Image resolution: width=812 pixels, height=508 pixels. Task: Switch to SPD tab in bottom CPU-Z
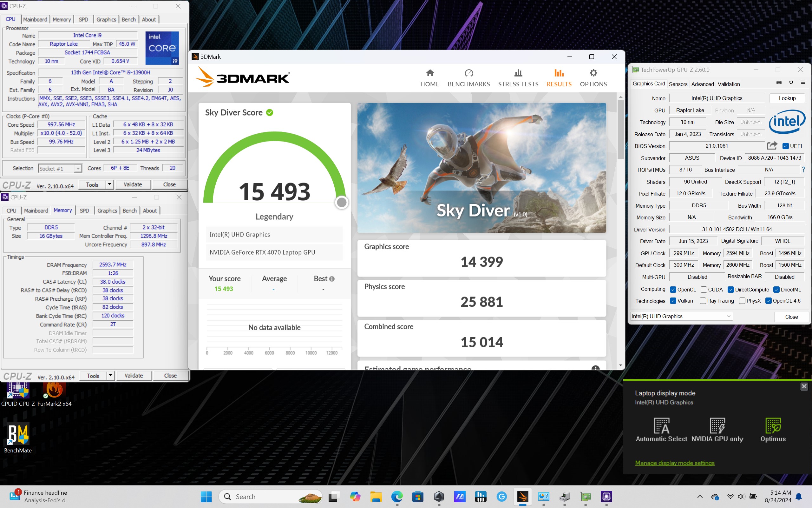[84, 211]
